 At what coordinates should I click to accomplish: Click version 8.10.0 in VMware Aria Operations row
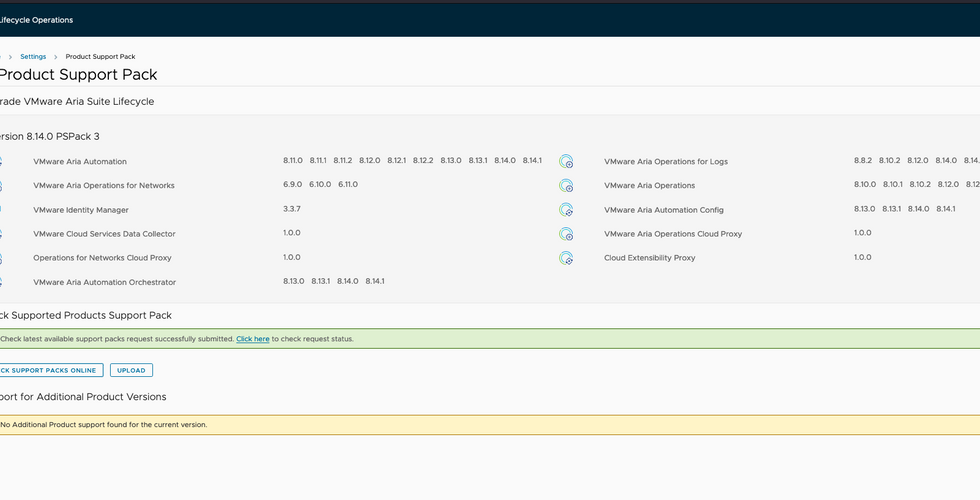865,184
